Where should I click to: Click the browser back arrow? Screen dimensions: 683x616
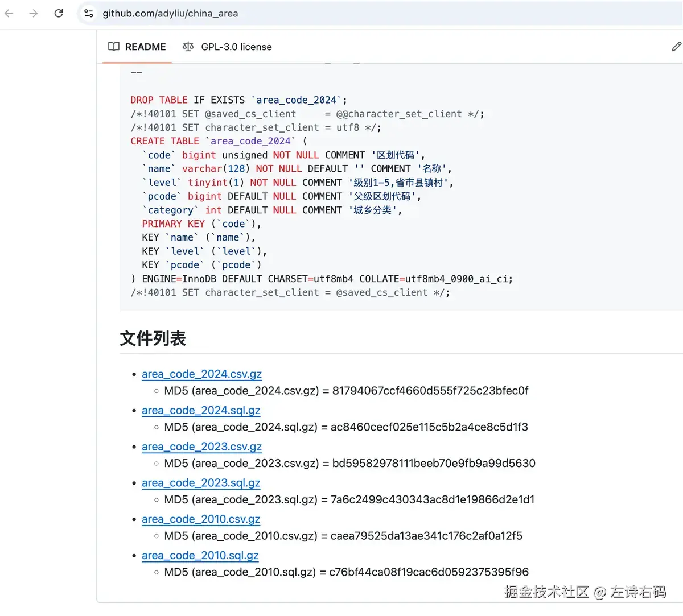click(9, 13)
